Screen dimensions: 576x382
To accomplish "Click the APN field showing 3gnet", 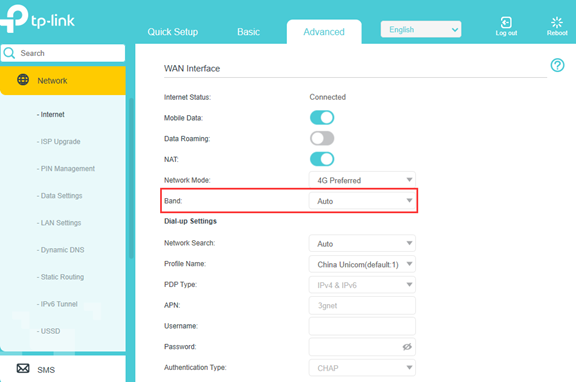I will click(x=362, y=306).
